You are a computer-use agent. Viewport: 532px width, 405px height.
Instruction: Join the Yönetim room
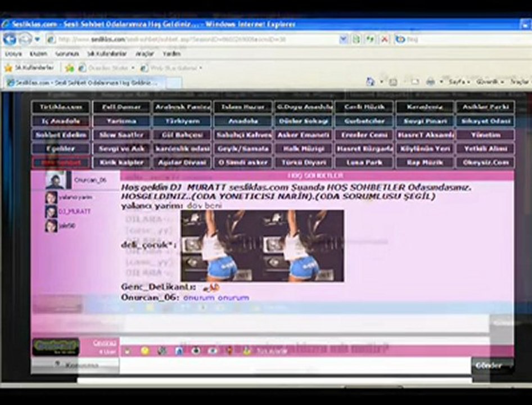[x=485, y=135]
